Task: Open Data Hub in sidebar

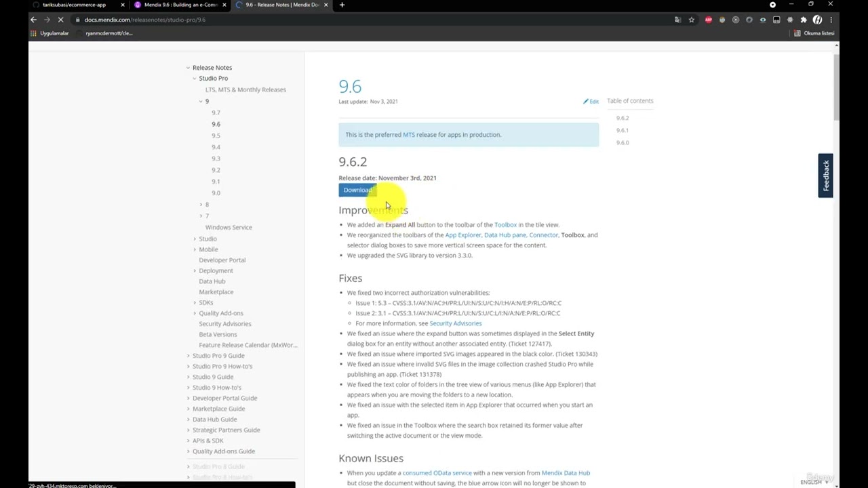Action: click(x=212, y=281)
